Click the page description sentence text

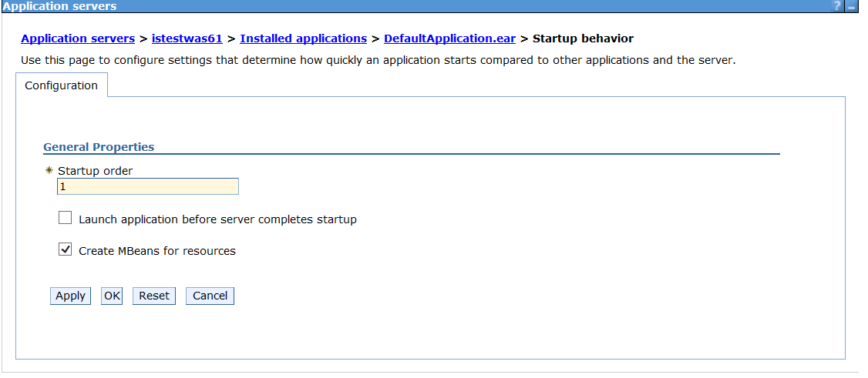pos(378,60)
